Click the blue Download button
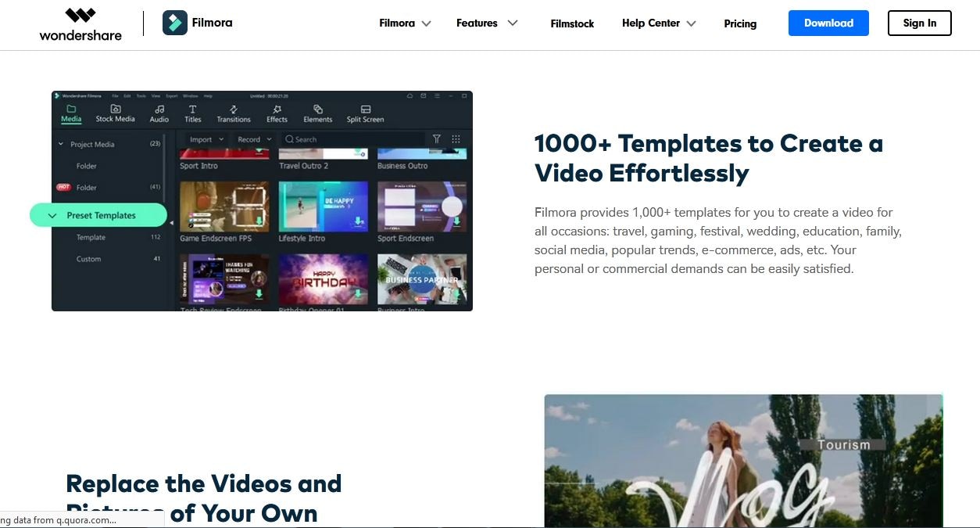Screen dimensions: 980x528 [x=828, y=23]
